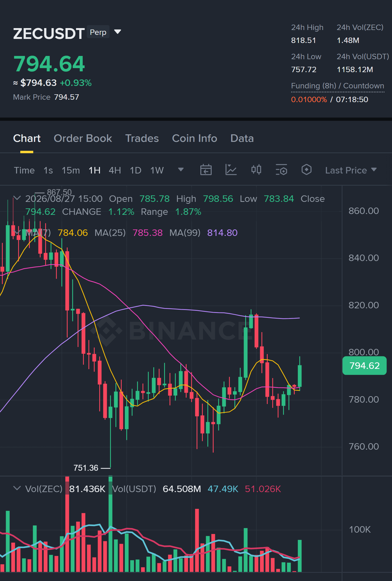Click the Funding (8h) / Countdown link
392x581 pixels.
337,86
